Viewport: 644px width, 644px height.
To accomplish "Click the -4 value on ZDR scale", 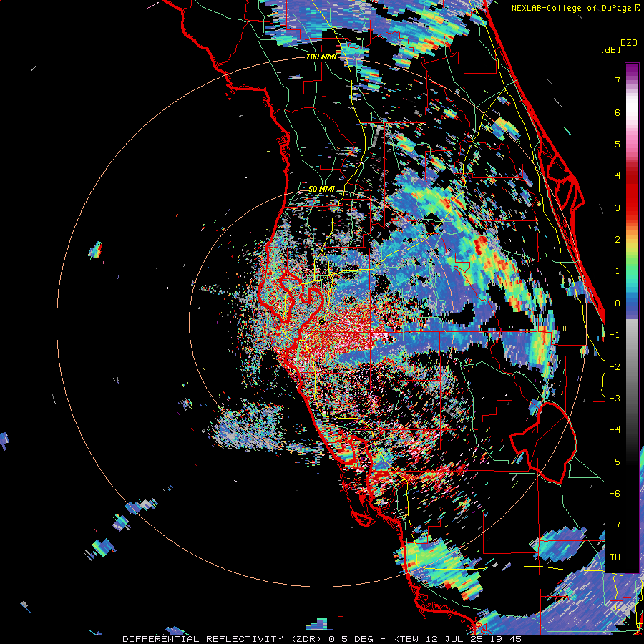I will pyautogui.click(x=615, y=430).
